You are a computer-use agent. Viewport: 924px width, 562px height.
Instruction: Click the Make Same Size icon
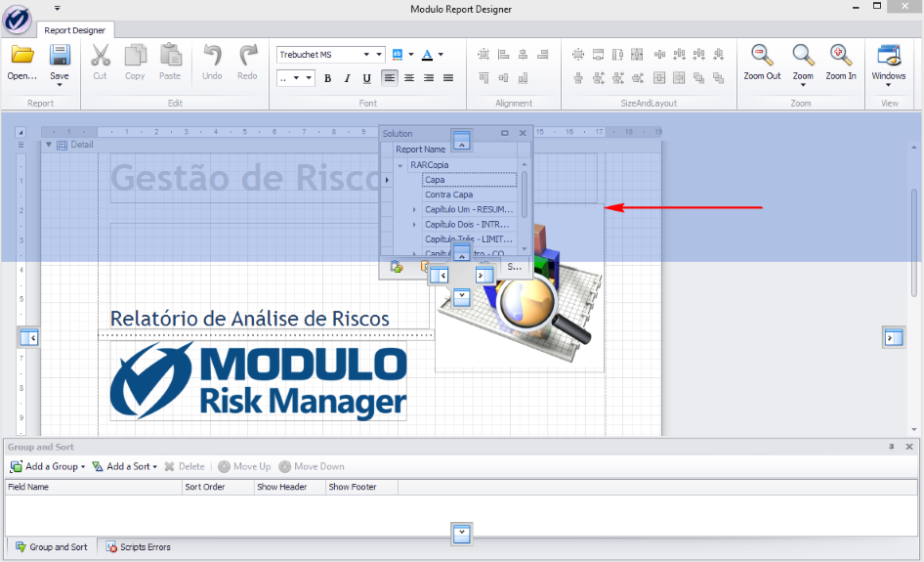point(637,55)
